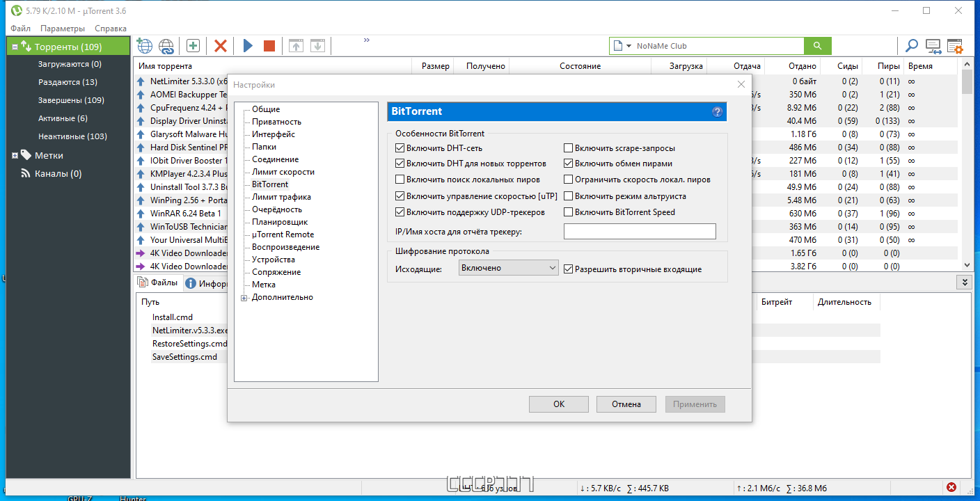
Task: Select Соединение in settings tree
Action: [x=275, y=159]
